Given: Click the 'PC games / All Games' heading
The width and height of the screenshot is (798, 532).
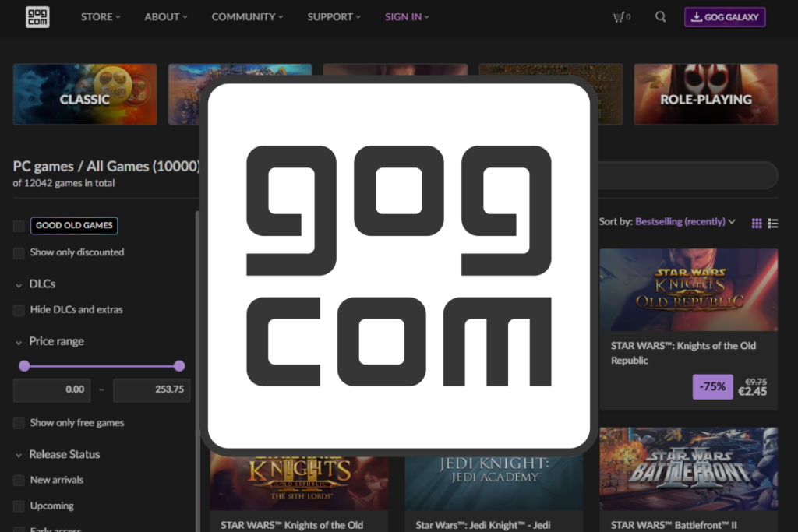Looking at the screenshot, I should pos(106,167).
